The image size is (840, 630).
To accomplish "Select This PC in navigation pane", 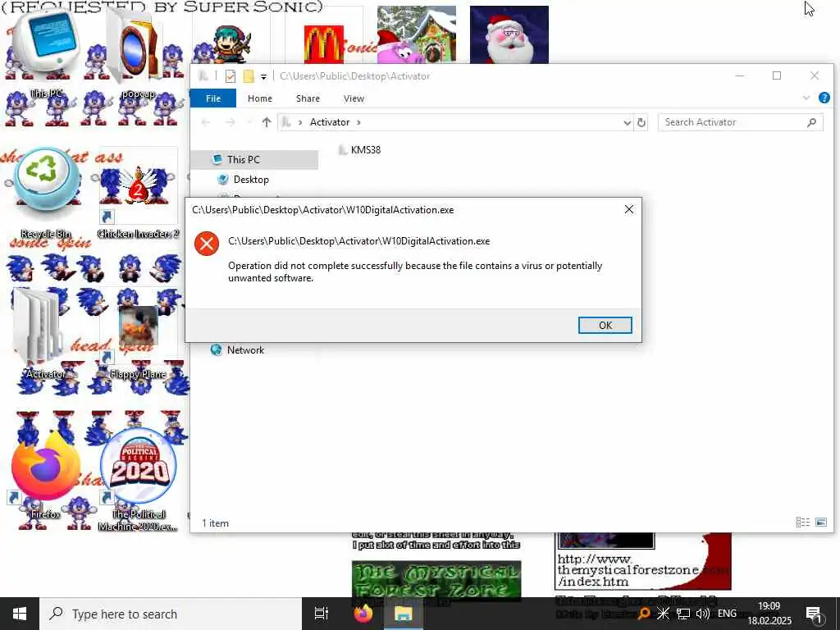I will click(243, 160).
